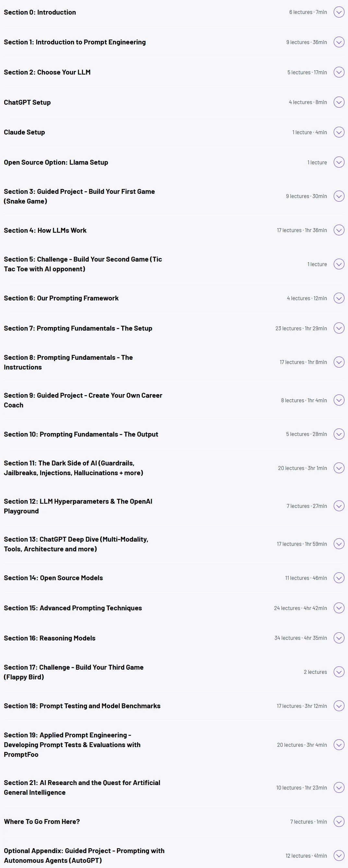Expand Section 16: Reasoning Models chevron

pos(339,638)
